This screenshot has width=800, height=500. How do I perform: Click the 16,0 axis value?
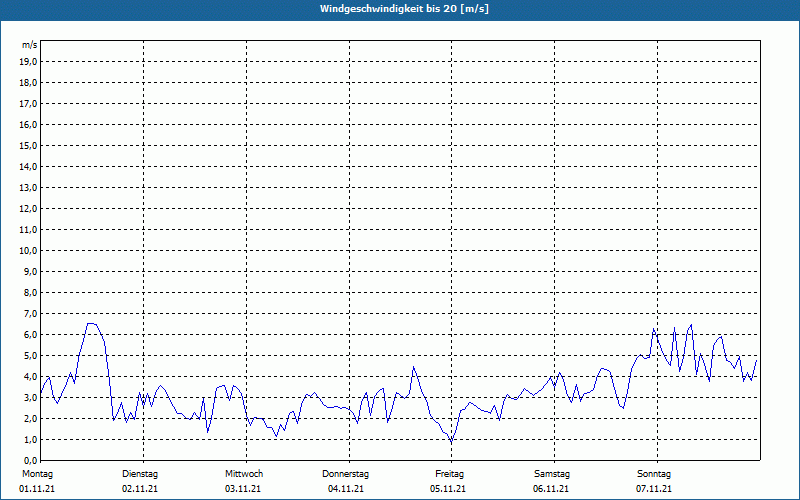28,124
